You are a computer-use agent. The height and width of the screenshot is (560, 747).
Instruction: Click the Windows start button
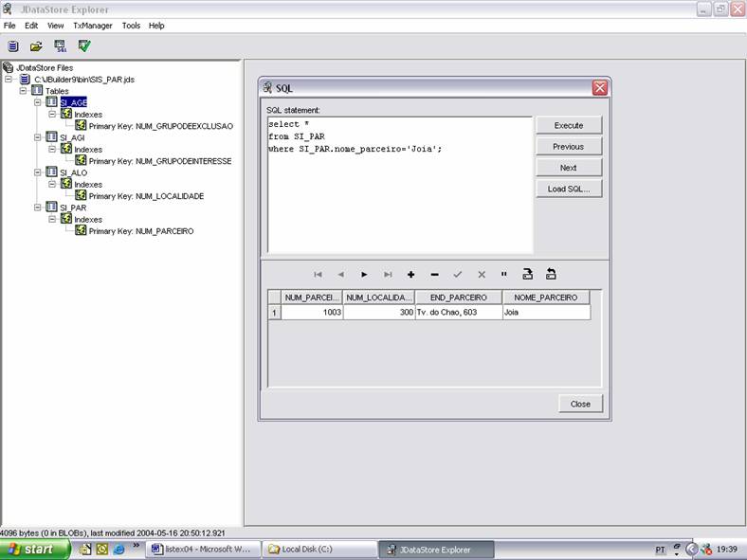[x=35, y=549]
